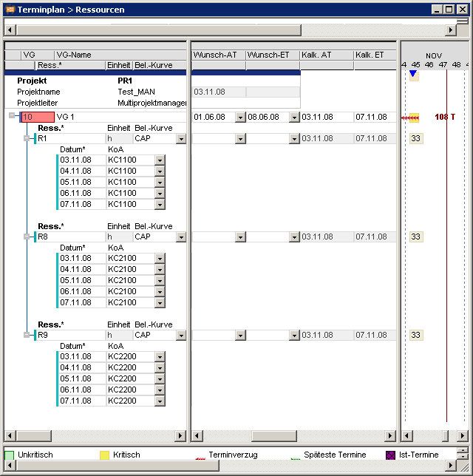This screenshot has height=476, width=473.
Task: Click right arrow of top horizontal scrollbar
Action: point(451,30)
